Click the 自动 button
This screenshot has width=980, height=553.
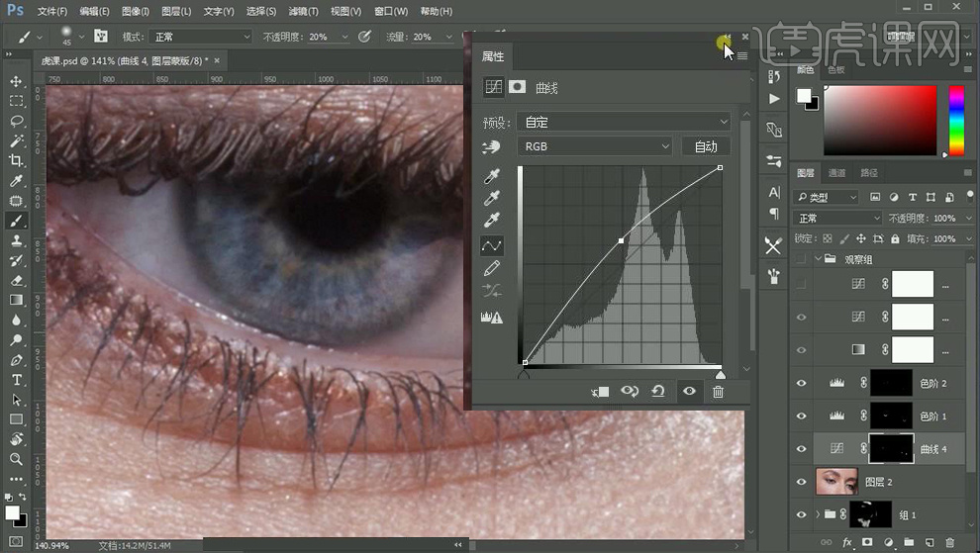tap(706, 146)
